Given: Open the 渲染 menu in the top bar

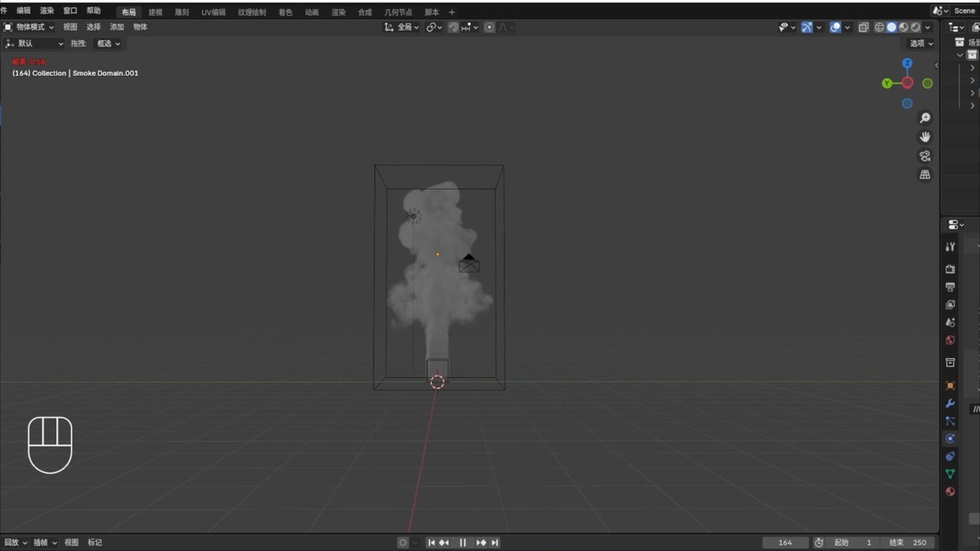Looking at the screenshot, I should point(47,11).
